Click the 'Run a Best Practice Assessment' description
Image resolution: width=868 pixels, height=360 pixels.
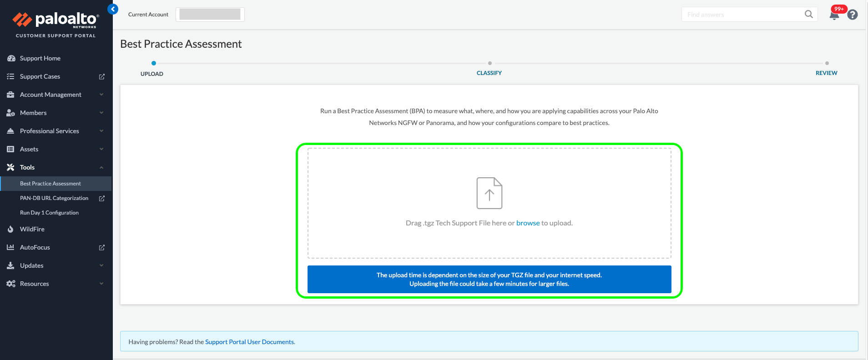coord(489,117)
